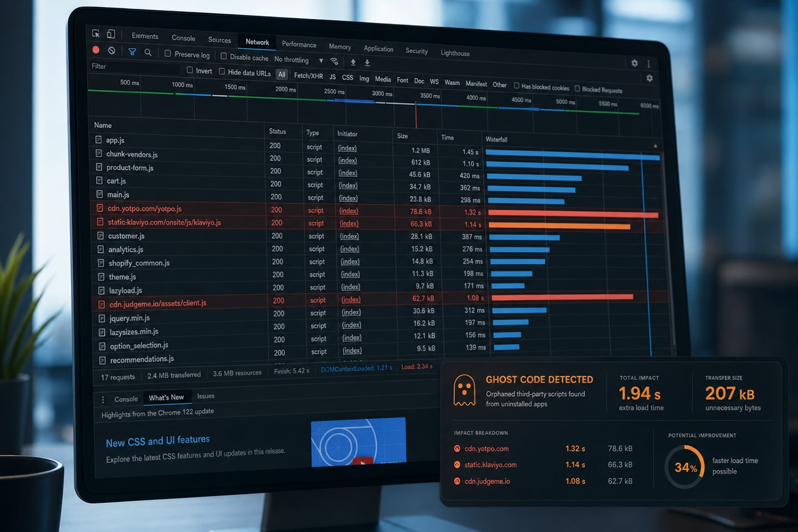Screen dimensions: 798x532
Task: Click the file icon beside recommendations.js
Action: (102, 361)
